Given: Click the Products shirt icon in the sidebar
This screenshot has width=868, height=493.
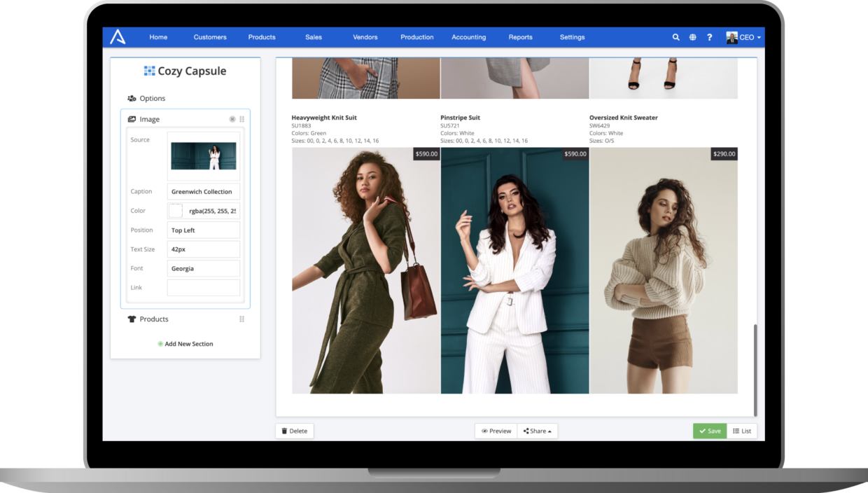Looking at the screenshot, I should click(x=132, y=319).
